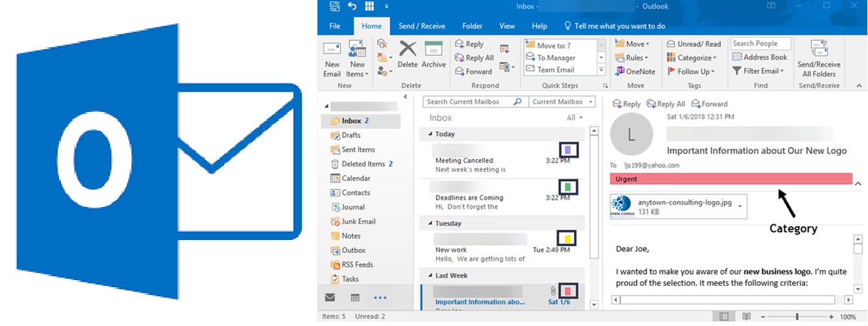Switch to Mail view in navigation bar

330,298
